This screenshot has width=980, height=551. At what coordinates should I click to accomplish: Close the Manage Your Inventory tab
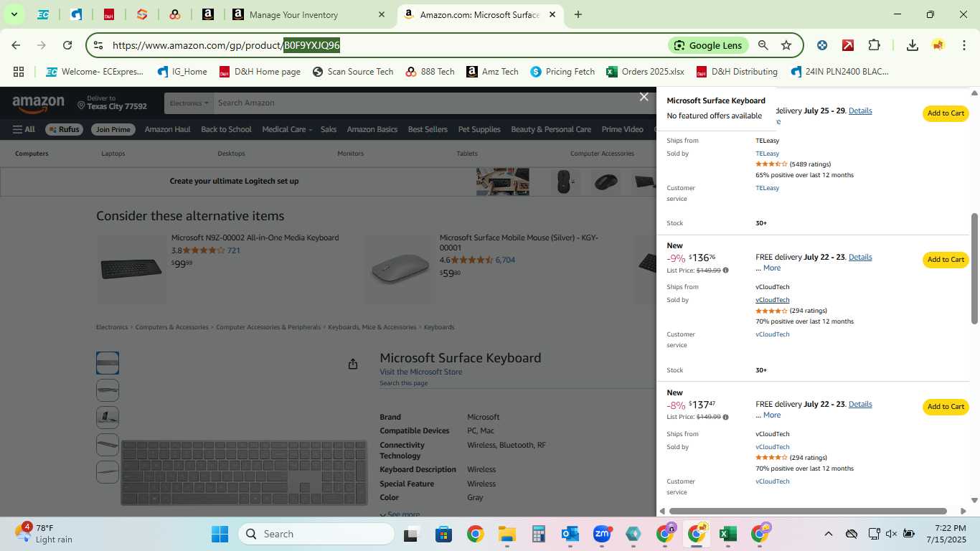382,14
